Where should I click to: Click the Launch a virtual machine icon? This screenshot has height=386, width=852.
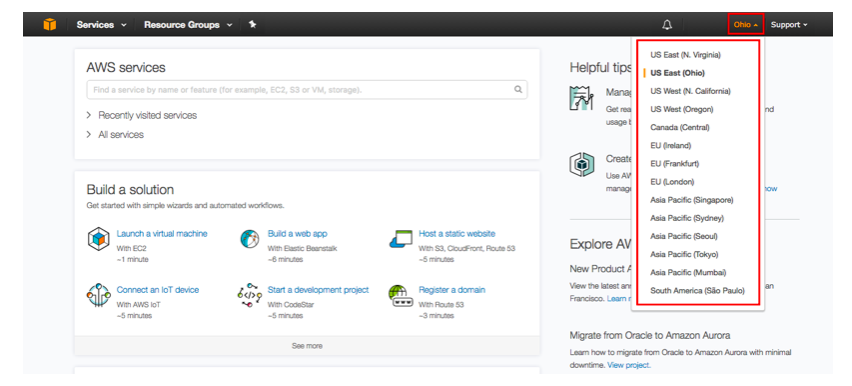98,239
